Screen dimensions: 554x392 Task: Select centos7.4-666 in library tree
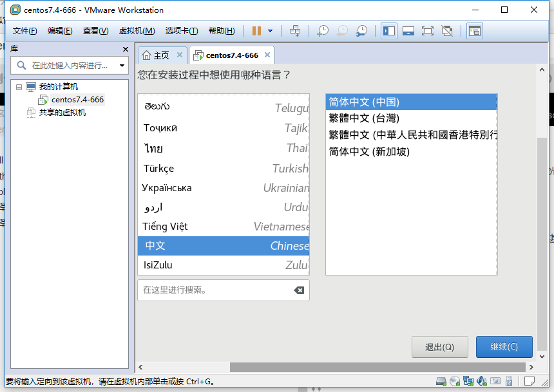click(77, 100)
